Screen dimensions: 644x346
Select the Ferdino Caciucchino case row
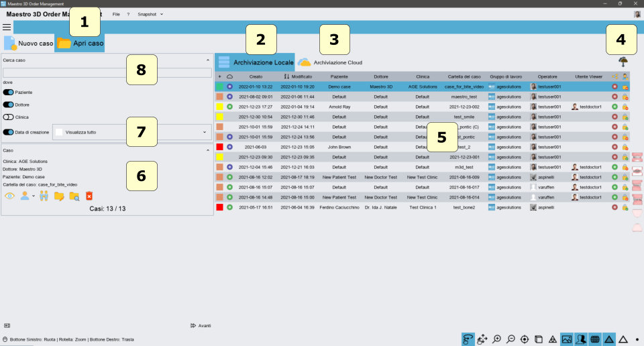[x=422, y=207]
